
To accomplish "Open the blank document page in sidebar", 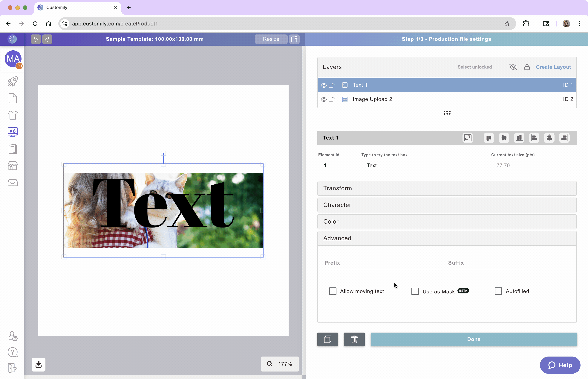I will (13, 98).
